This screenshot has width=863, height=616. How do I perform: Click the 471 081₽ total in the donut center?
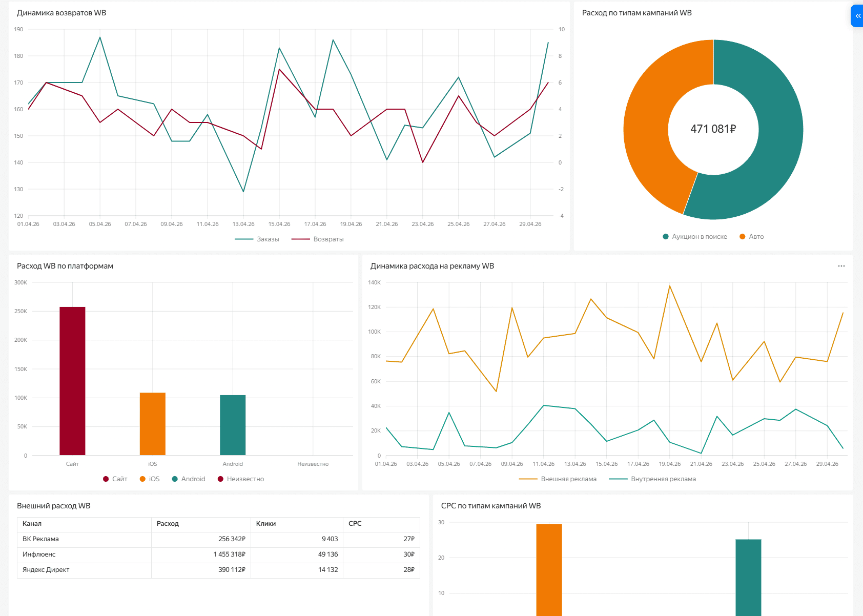click(x=713, y=129)
